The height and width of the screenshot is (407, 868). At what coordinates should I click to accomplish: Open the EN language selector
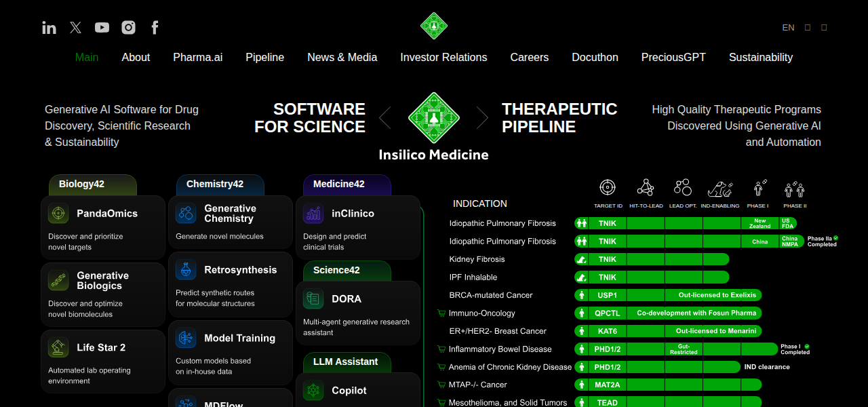[x=788, y=27]
